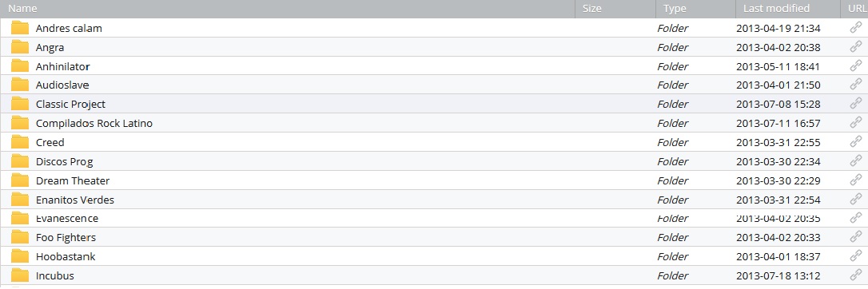This screenshot has height=289, width=868.
Task: Sort by the Size column header
Action: point(591,8)
